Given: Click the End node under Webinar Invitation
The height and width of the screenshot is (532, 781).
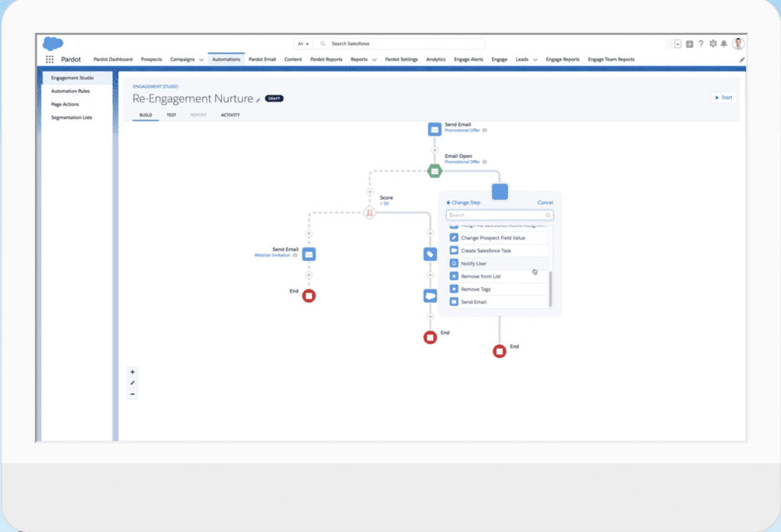Looking at the screenshot, I should tap(309, 296).
